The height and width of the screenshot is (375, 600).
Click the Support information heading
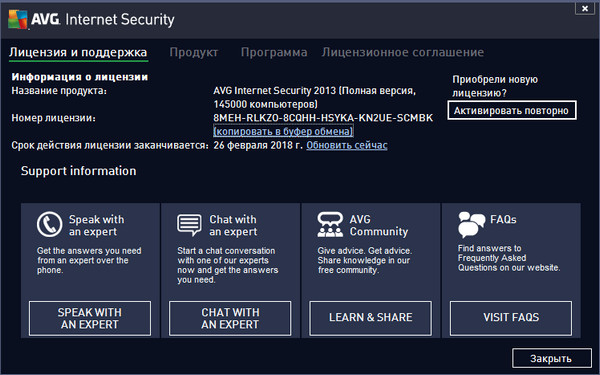[x=78, y=171]
